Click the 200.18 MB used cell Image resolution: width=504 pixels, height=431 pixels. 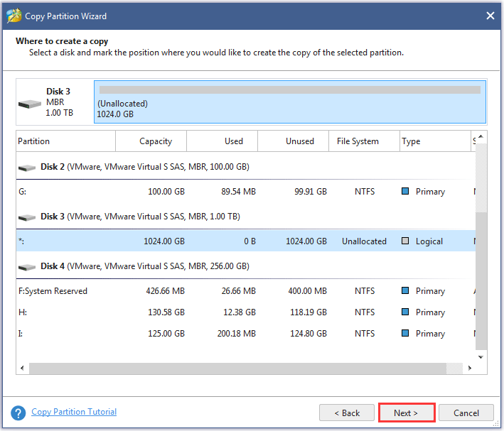click(237, 334)
